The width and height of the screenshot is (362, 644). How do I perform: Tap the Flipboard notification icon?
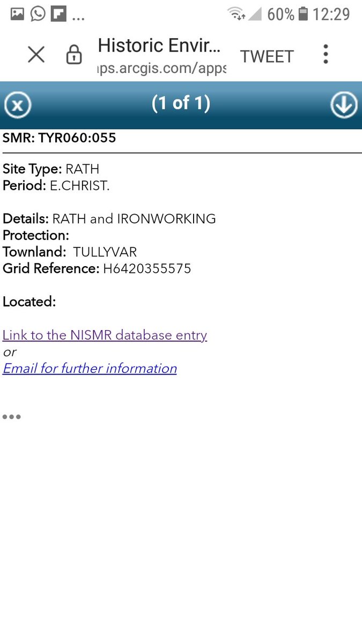(x=58, y=14)
